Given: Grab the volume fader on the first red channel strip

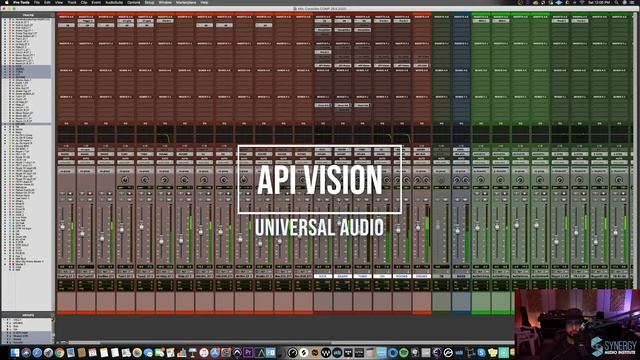Looking at the screenshot, I should pos(62,227).
